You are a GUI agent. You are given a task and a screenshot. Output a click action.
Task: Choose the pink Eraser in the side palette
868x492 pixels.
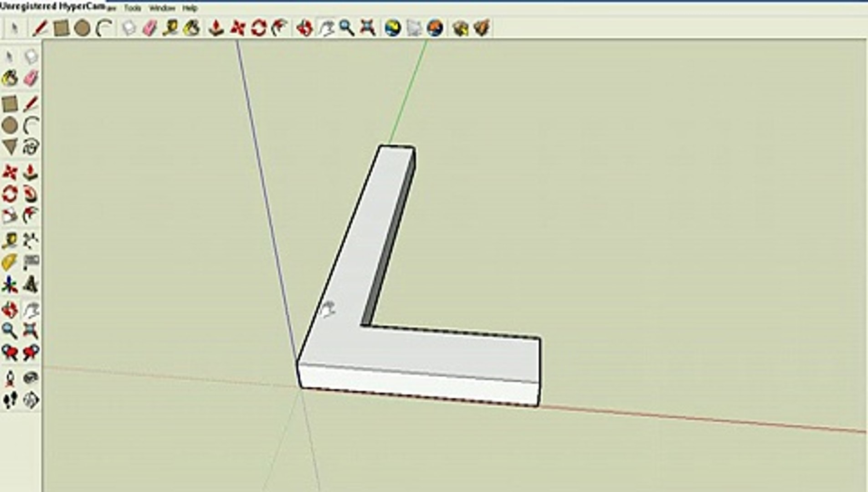click(31, 78)
